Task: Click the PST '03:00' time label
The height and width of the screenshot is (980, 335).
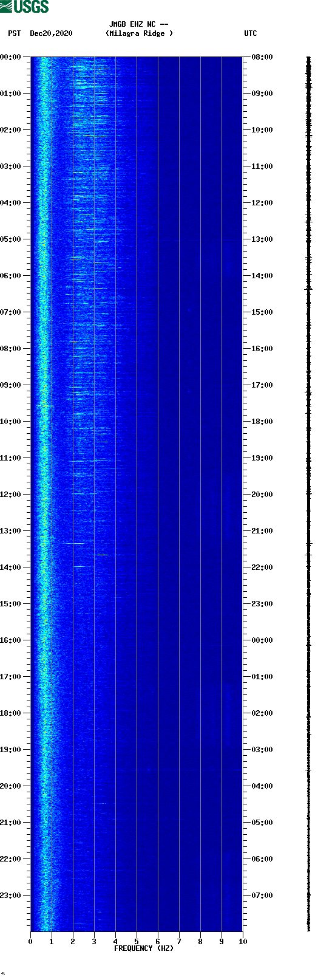Action: (x=11, y=166)
